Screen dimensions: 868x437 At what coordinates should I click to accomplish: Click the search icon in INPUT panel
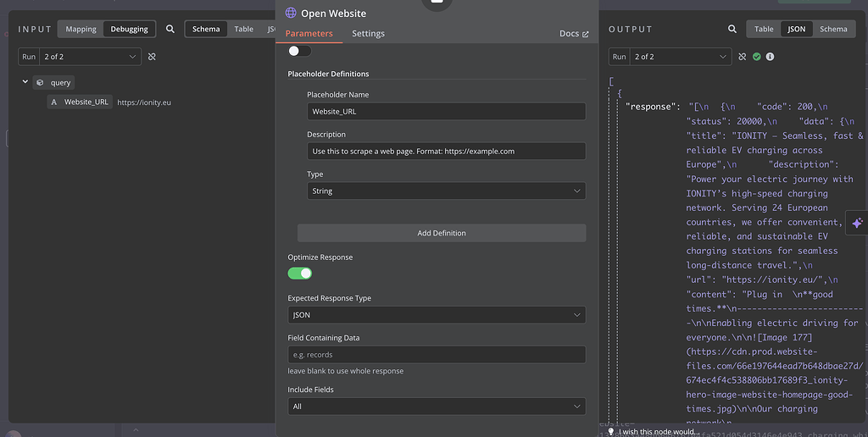coord(170,29)
